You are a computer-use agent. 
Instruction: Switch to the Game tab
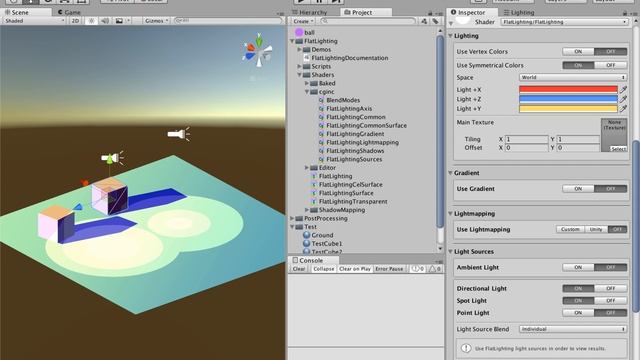coord(69,12)
